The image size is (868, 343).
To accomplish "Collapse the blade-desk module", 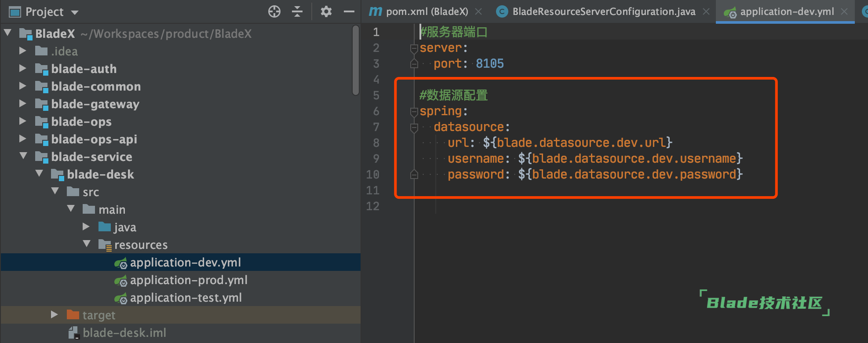I will 40,174.
